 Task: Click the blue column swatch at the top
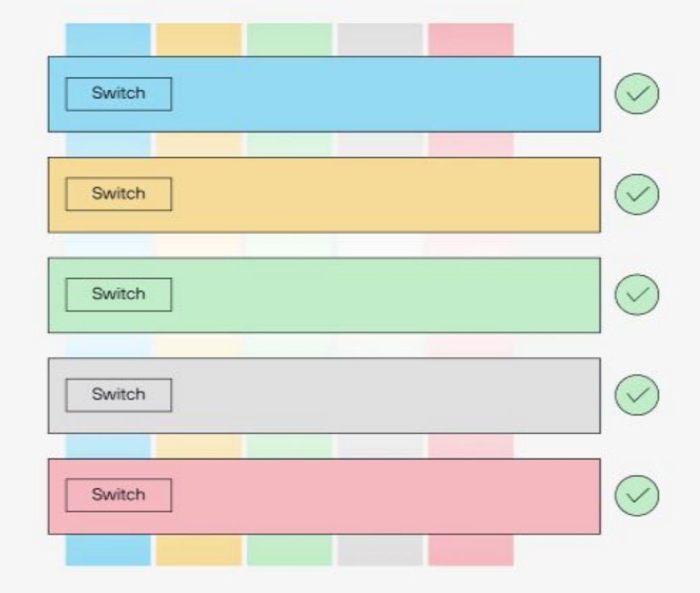[x=108, y=39]
